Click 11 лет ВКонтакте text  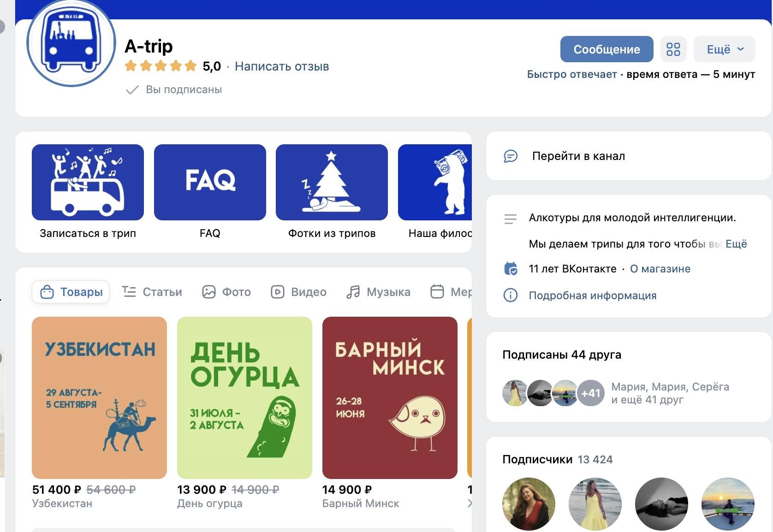point(572,269)
